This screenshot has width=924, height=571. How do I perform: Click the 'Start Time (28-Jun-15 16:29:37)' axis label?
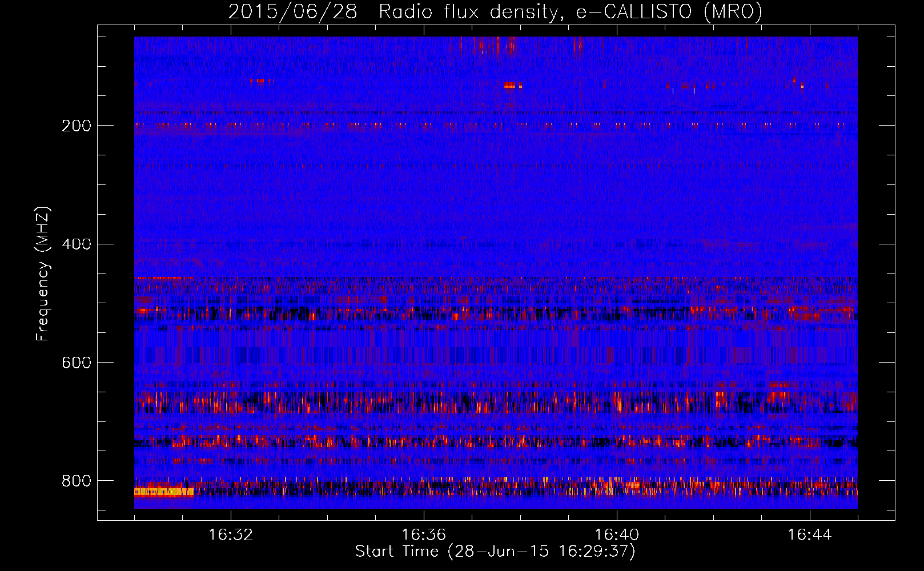(495, 552)
